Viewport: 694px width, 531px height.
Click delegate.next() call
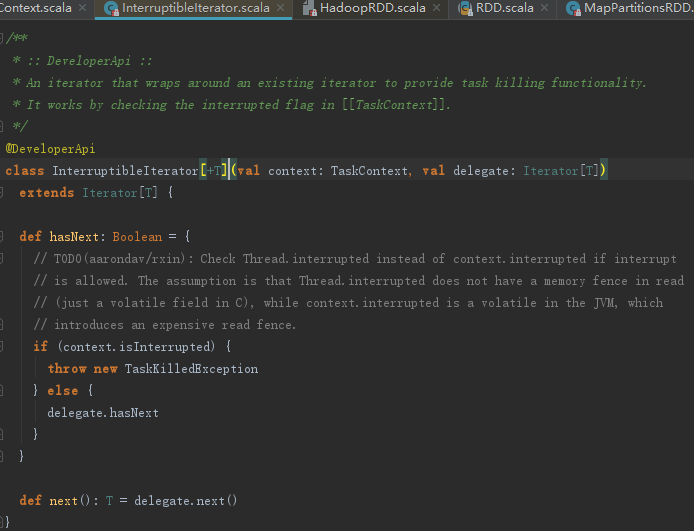[185, 500]
